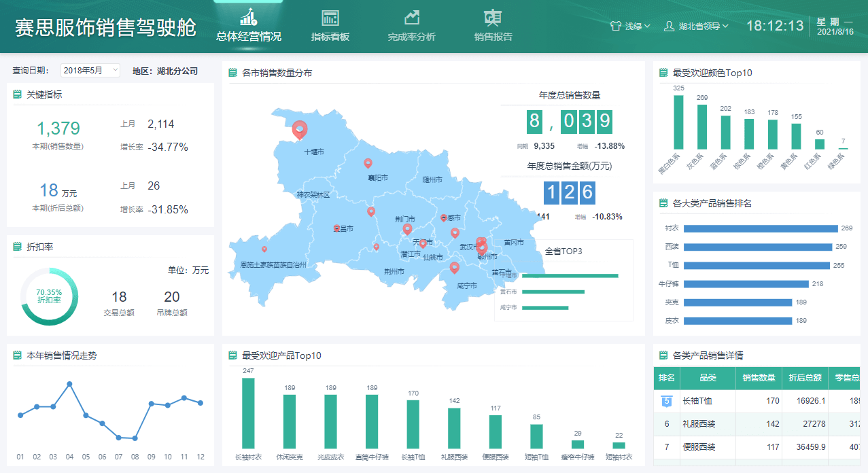Click the 销售报告 presentation icon
Image resolution: width=868 pixels, height=473 pixels.
pos(493,18)
